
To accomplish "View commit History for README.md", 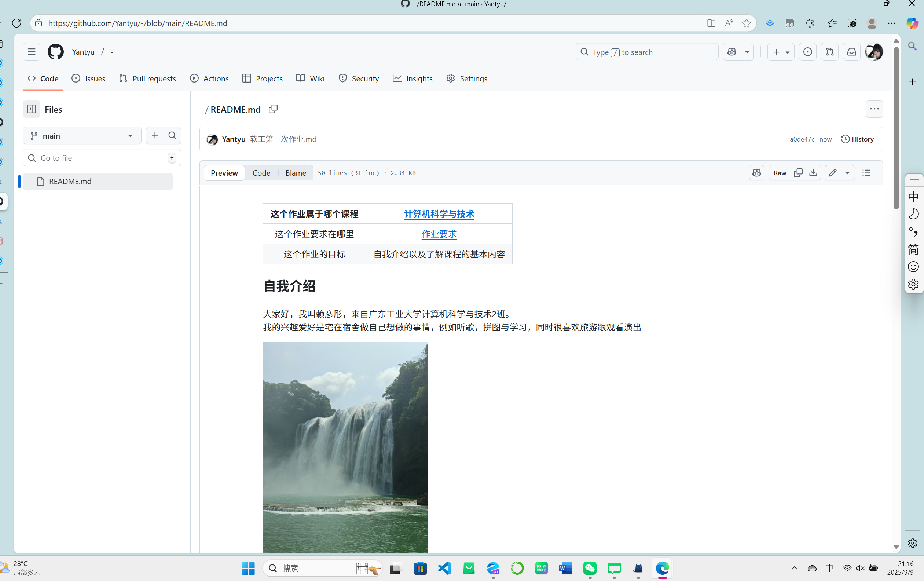I will (857, 139).
